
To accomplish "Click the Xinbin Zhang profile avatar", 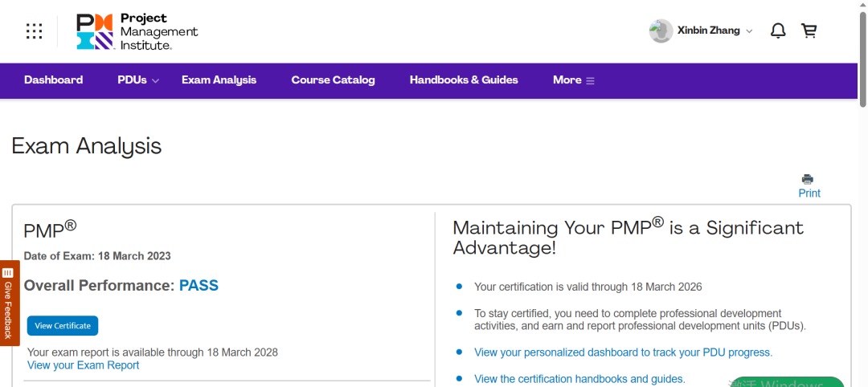I will coord(661,31).
